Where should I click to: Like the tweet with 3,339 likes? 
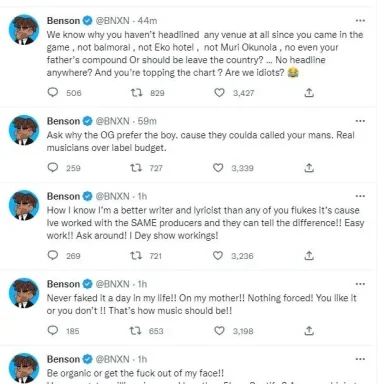[218, 168]
